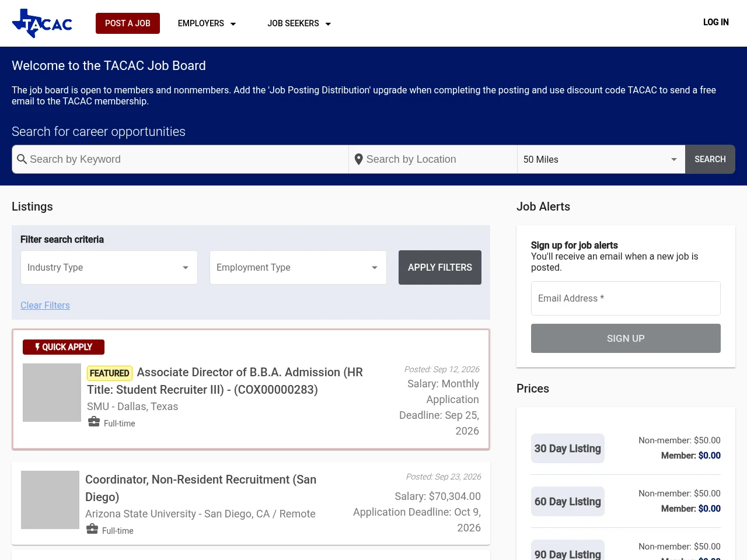Click the Search by Keyword field
This screenshot has width=747, height=560.
click(180, 159)
